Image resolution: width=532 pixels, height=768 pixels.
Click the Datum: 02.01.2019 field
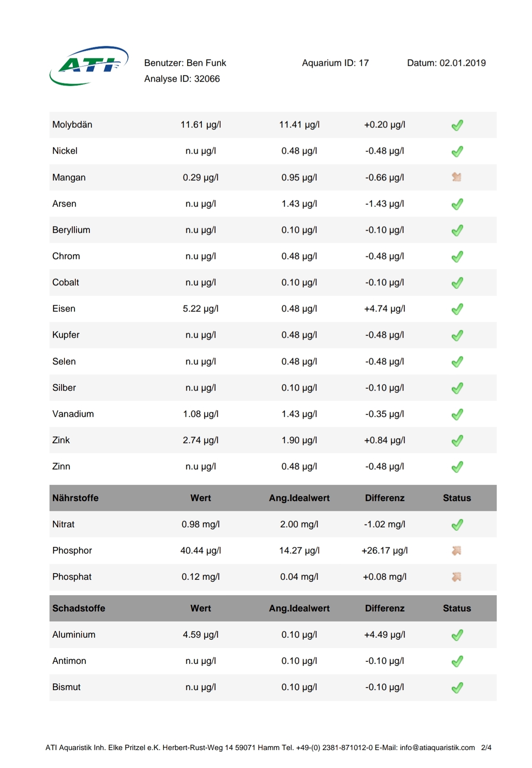click(x=446, y=63)
